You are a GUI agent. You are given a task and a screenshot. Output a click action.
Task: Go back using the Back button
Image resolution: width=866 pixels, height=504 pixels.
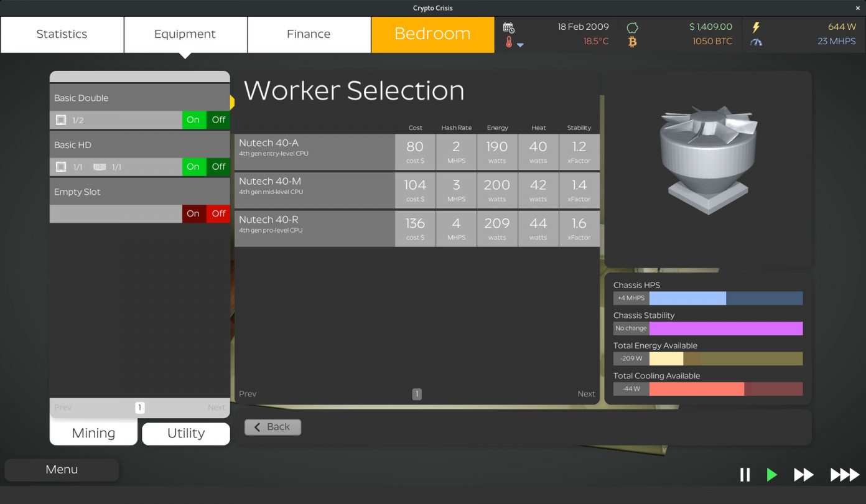point(272,427)
